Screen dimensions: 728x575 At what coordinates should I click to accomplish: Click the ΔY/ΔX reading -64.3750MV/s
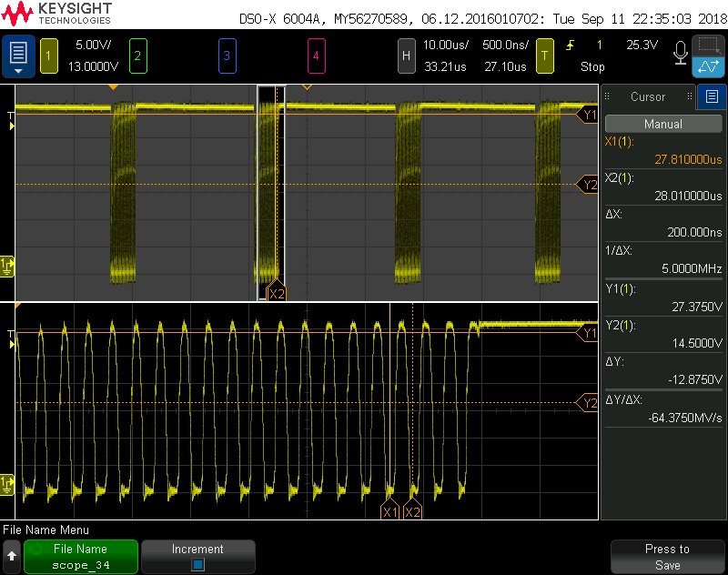click(x=685, y=418)
